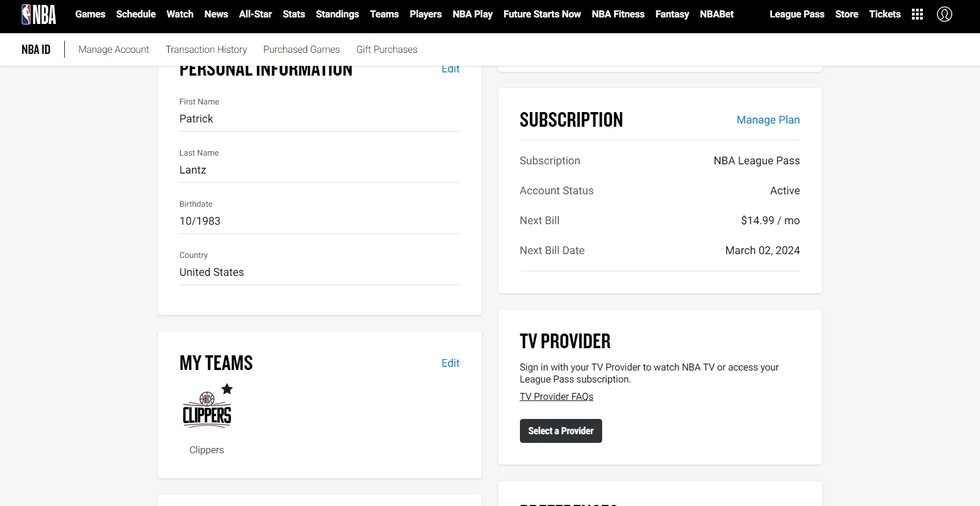The image size is (980, 506).
Task: Edit My Teams section
Action: (450, 363)
